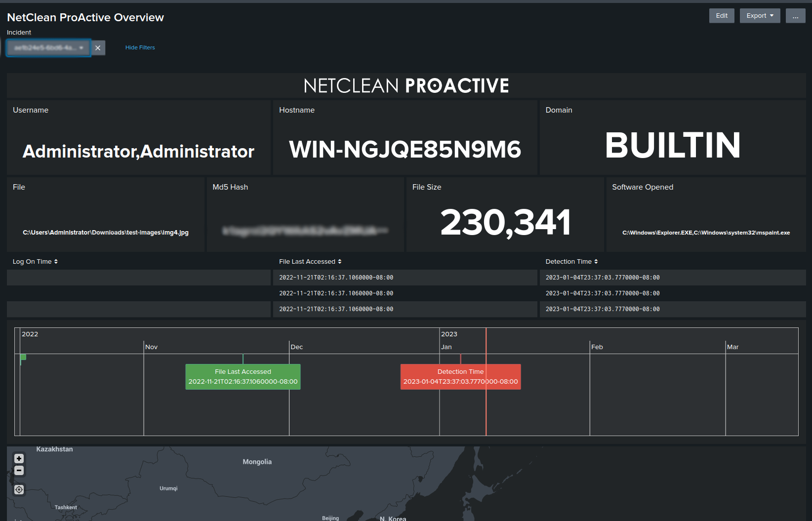This screenshot has width=812, height=521.
Task: Select the 230,341 file size value
Action: 505,222
